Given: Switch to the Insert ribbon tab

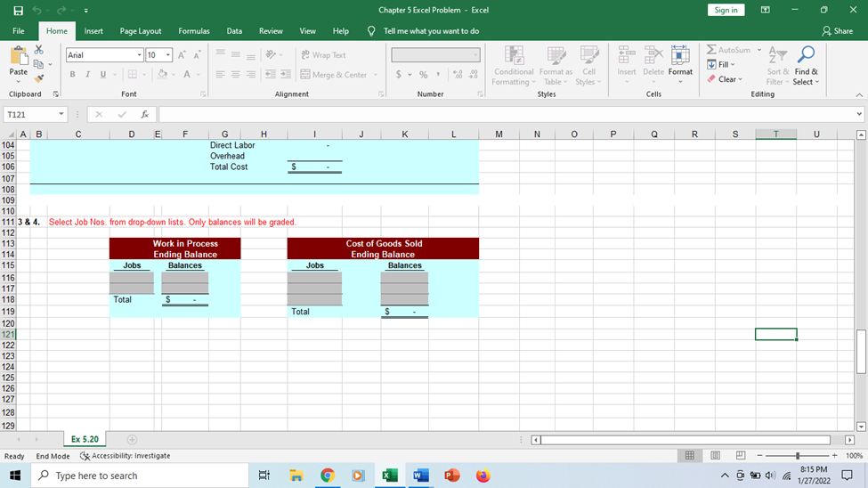Looking at the screenshot, I should point(93,31).
